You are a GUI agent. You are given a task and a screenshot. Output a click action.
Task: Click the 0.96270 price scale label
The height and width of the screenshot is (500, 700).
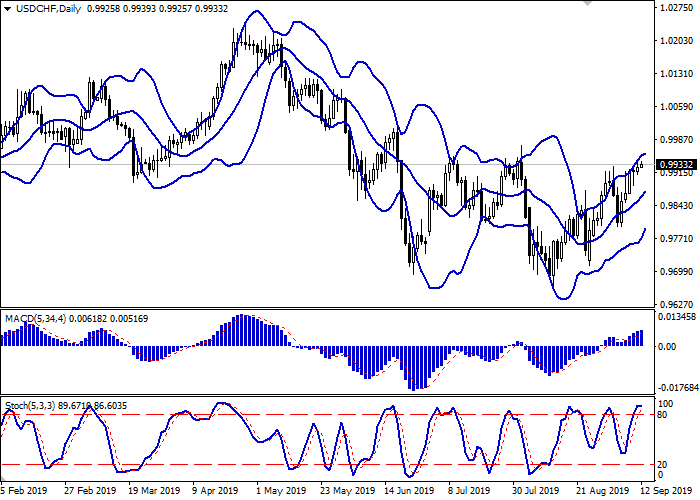coord(677,304)
